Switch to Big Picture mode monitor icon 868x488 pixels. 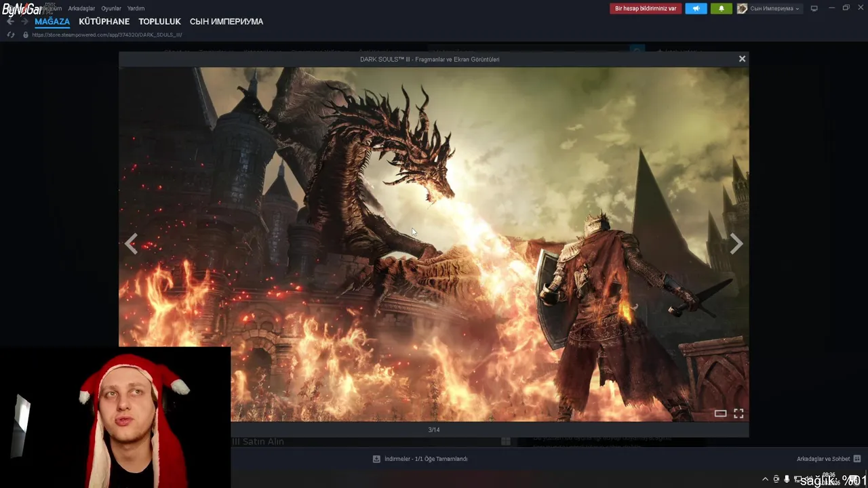click(814, 8)
